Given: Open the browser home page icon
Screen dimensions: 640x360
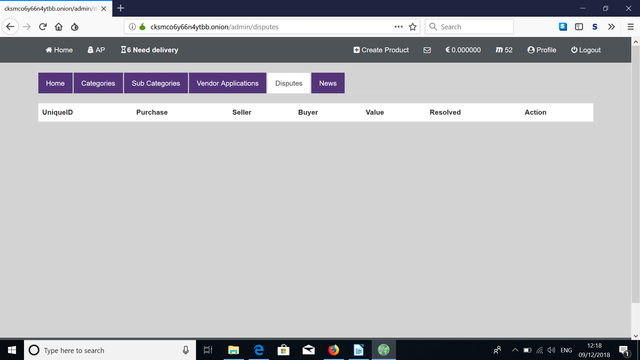Looking at the screenshot, I should coord(59,27).
